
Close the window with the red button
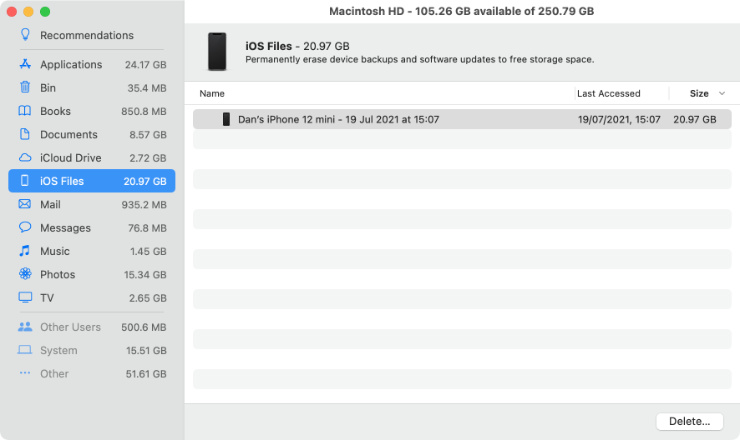click(x=12, y=12)
